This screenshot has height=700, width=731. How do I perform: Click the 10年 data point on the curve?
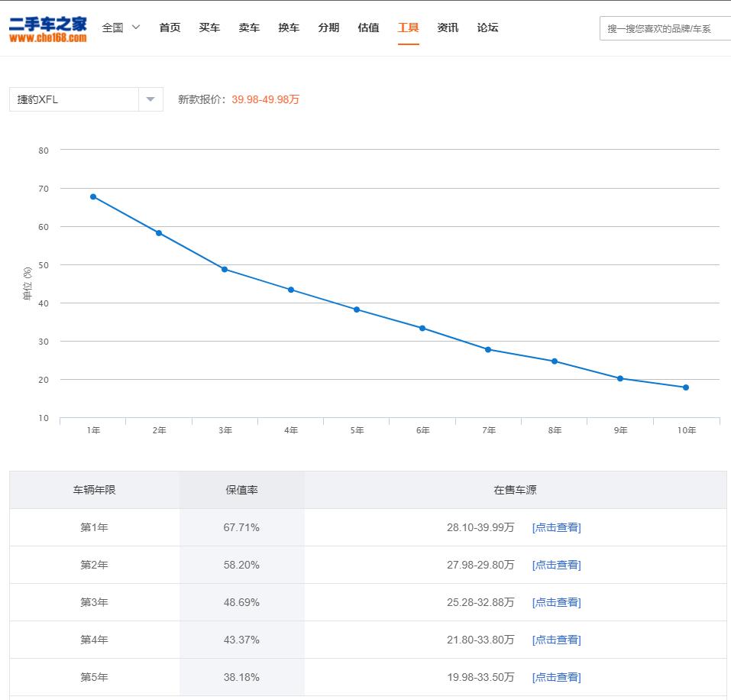point(685,387)
